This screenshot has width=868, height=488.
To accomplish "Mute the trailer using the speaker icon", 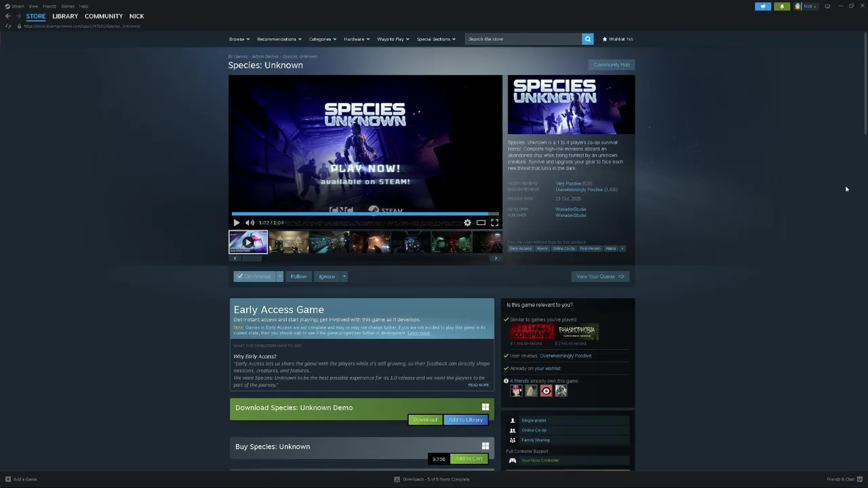I will click(250, 222).
